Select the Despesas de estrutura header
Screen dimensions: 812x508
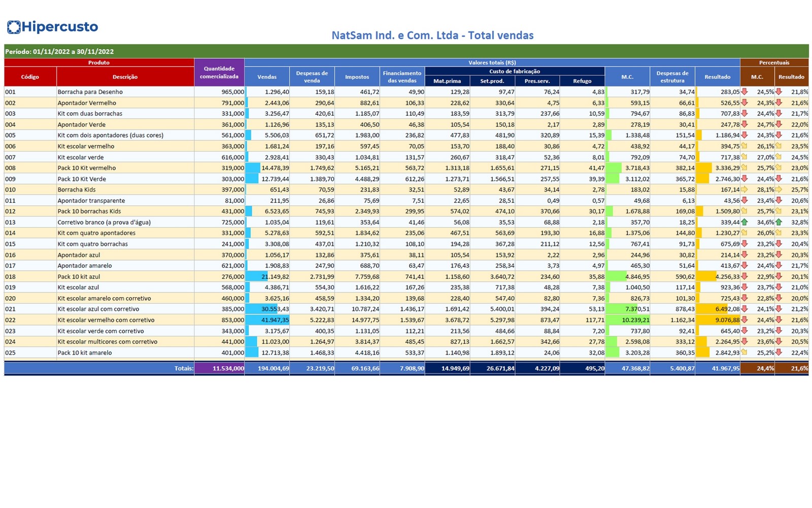tap(672, 77)
